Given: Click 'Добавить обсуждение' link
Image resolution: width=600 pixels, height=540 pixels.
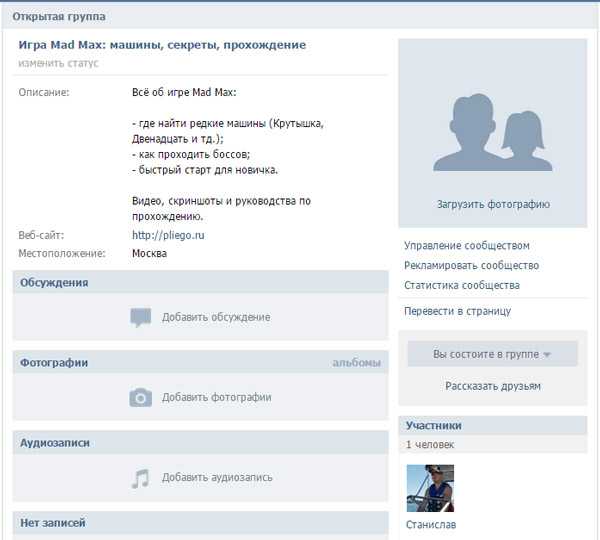Looking at the screenshot, I should [216, 317].
